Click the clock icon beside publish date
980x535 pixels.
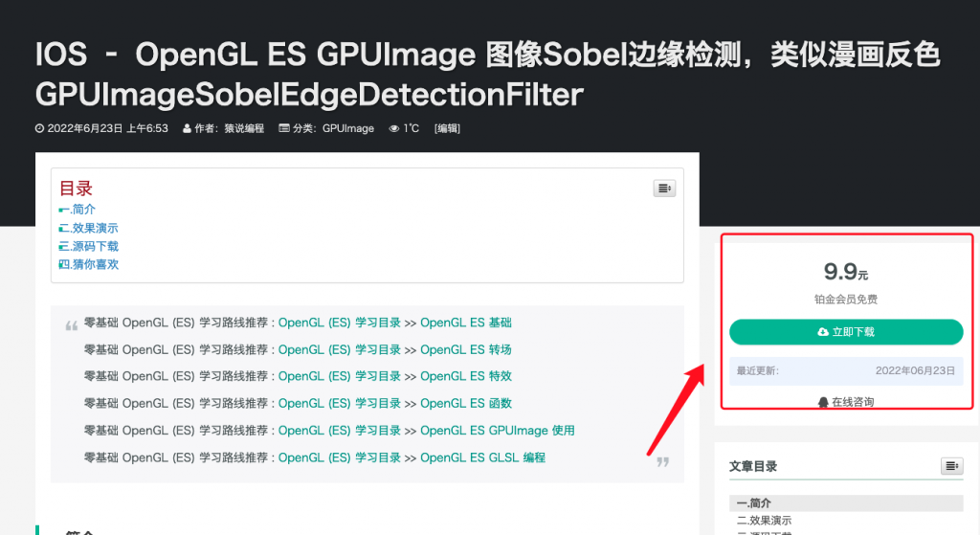pyautogui.click(x=39, y=128)
